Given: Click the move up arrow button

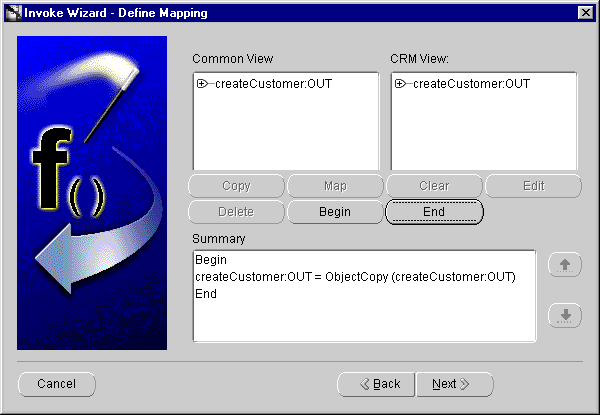Looking at the screenshot, I should (x=565, y=266).
